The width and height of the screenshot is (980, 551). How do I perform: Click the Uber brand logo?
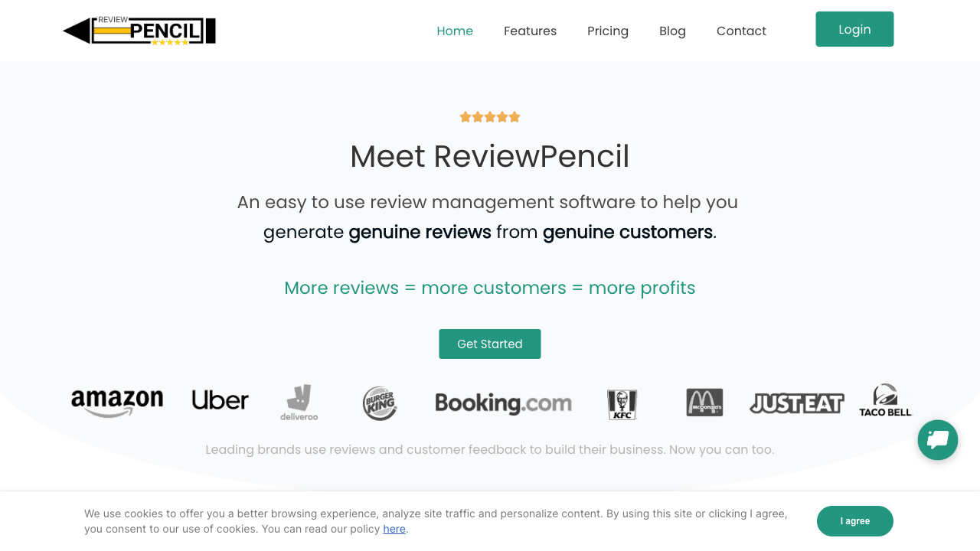[x=220, y=401]
